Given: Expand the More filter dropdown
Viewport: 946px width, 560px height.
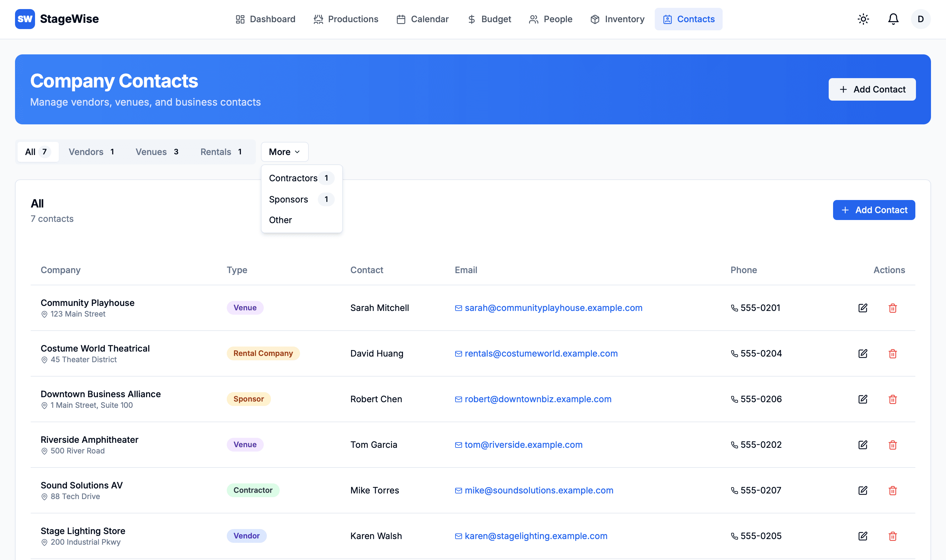Looking at the screenshot, I should pyautogui.click(x=284, y=152).
